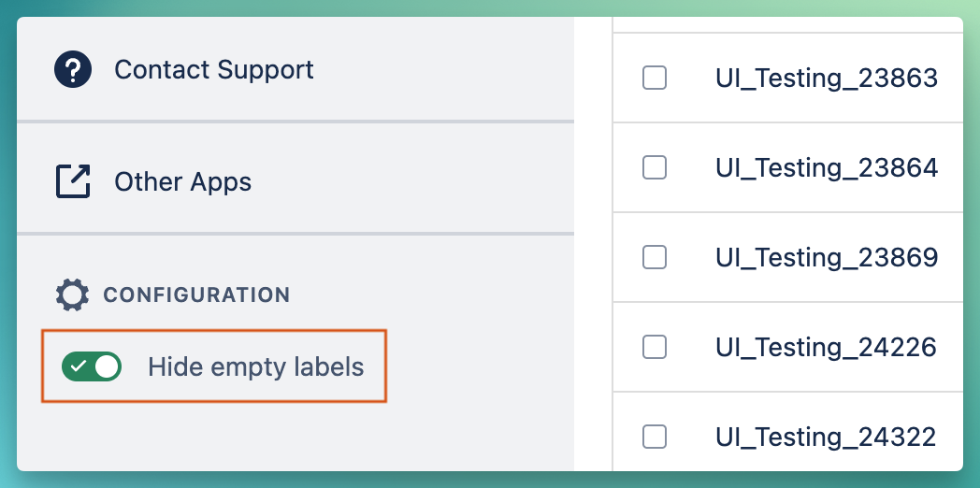Click the Other Apps external link icon

[x=73, y=181]
